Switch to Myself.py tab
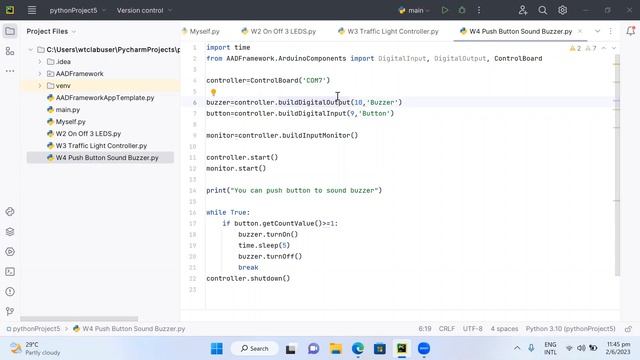 [200, 31]
